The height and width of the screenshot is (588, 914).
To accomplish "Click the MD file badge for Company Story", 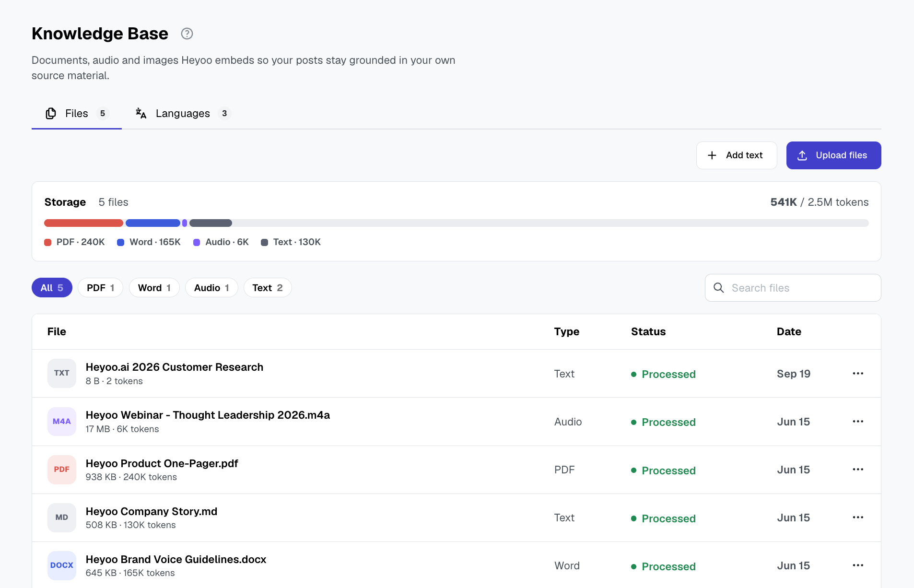I will tap(62, 517).
